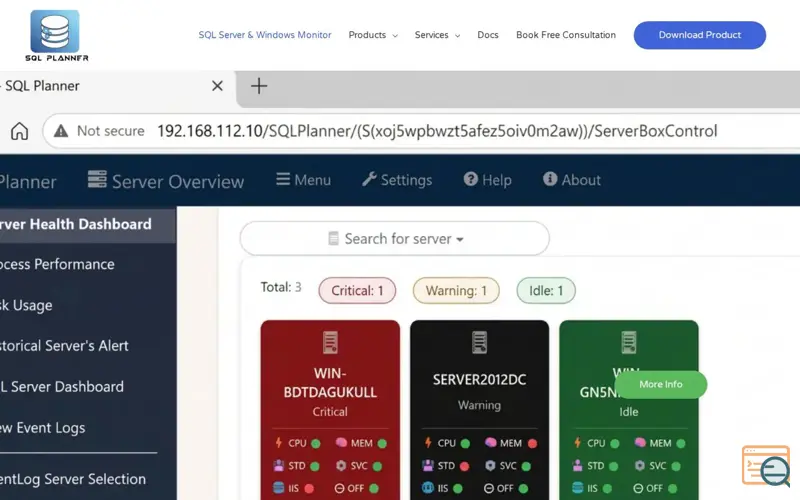
Task: Click OFF icon on WIN-BDTDAGUKULL card
Action: pos(339,488)
